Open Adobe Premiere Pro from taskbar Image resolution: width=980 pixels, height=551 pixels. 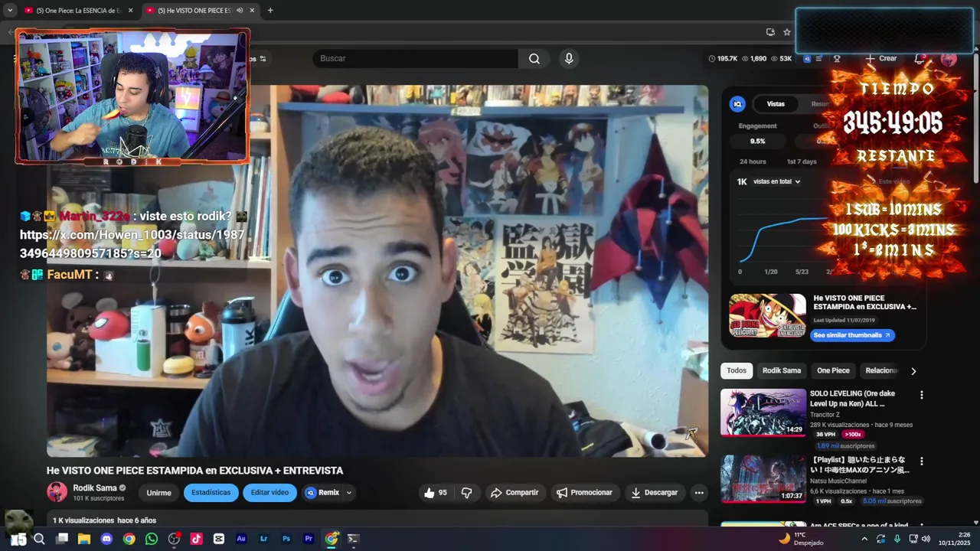tap(309, 539)
